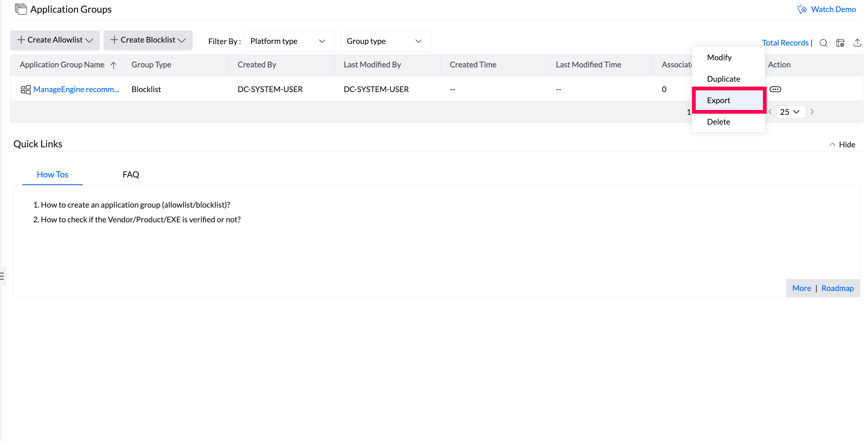Open the Platform type filter dropdown

(x=289, y=41)
